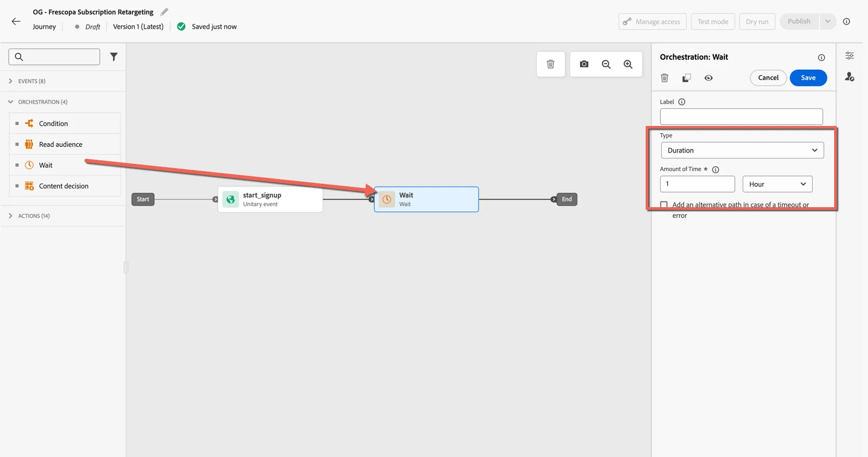
Task: Click the Cancel button
Action: (x=768, y=78)
